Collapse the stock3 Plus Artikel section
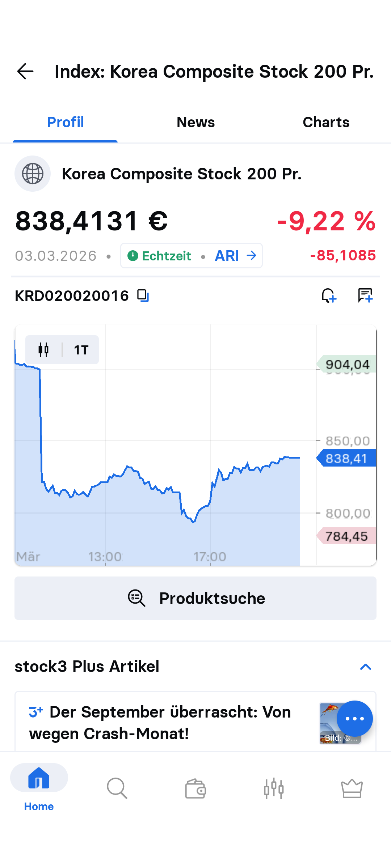 [366, 667]
